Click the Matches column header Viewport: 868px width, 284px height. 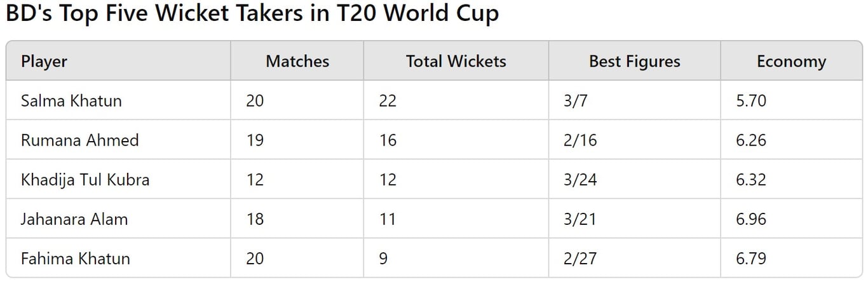coord(297,62)
